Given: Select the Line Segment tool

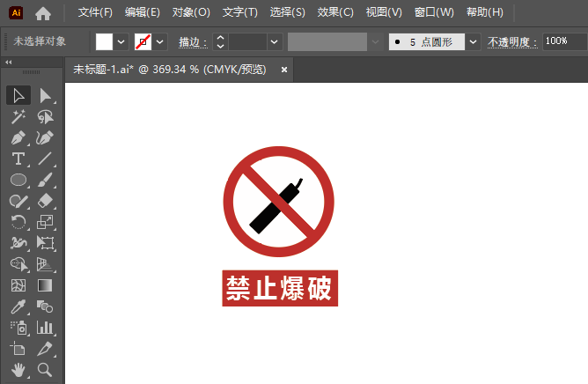Looking at the screenshot, I should [46, 159].
